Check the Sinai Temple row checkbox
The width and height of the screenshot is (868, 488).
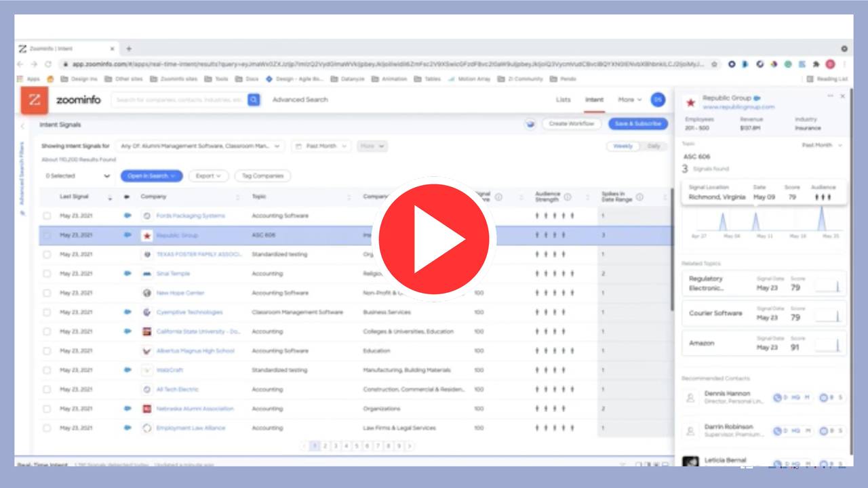[47, 274]
